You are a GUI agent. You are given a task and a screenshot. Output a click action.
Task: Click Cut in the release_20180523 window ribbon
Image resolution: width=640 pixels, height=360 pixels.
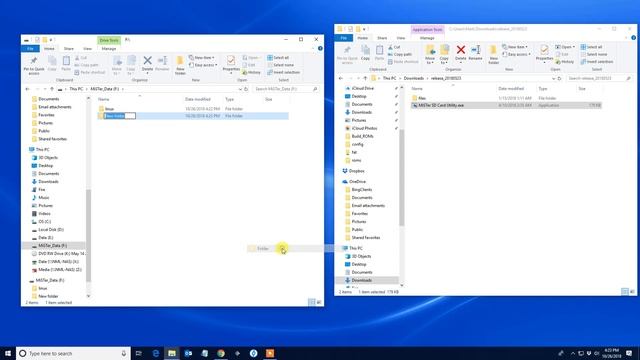pos(394,47)
